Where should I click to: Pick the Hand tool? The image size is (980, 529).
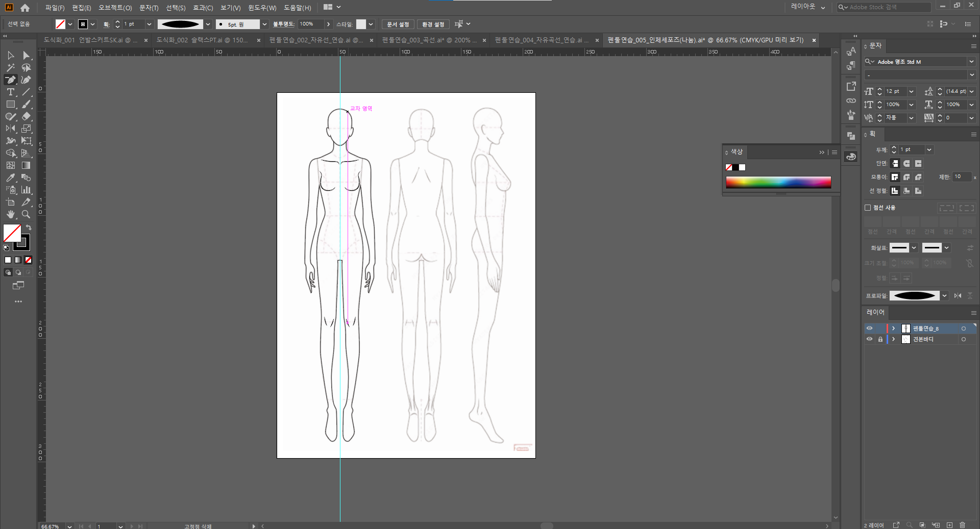pyautogui.click(x=10, y=215)
